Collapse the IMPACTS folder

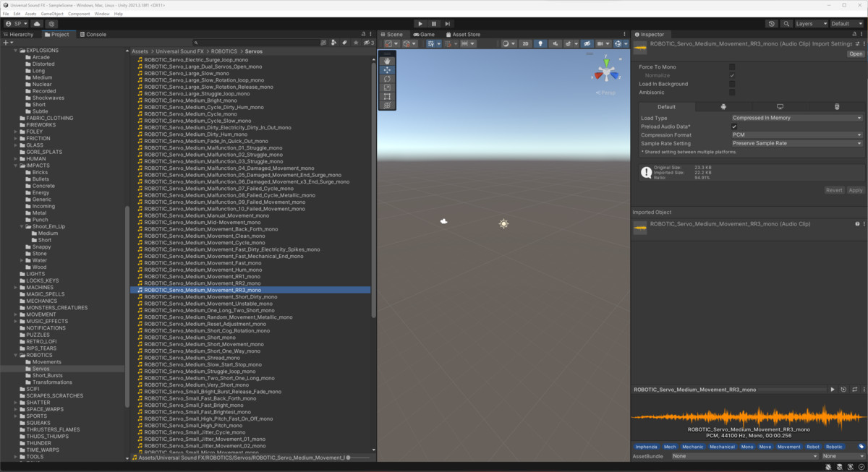[16, 166]
